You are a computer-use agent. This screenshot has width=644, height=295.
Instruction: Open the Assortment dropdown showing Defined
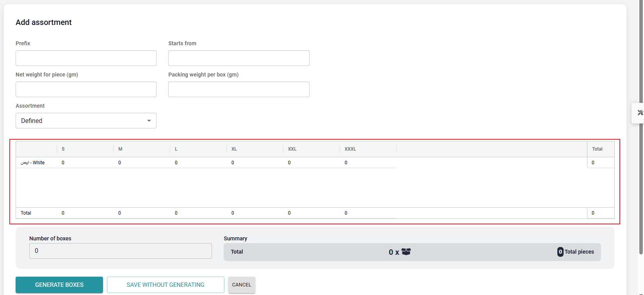(x=86, y=121)
